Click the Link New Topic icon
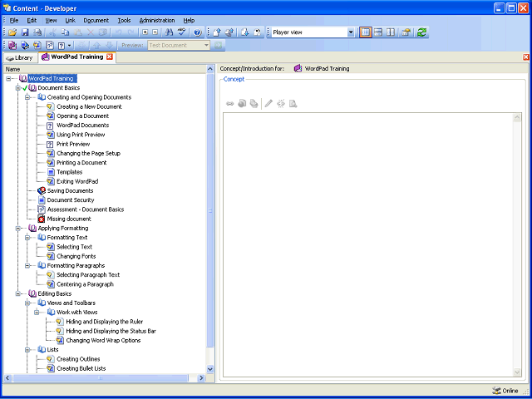The image size is (532, 399). pos(37,45)
